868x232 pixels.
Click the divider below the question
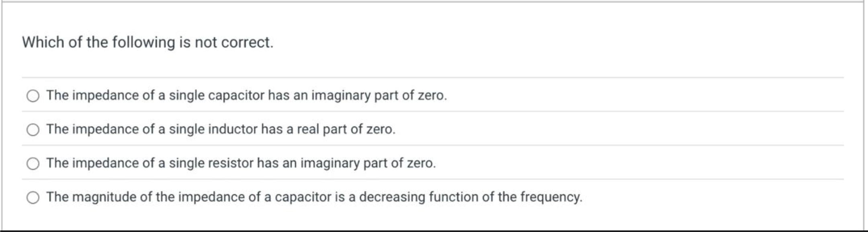[x=434, y=77]
